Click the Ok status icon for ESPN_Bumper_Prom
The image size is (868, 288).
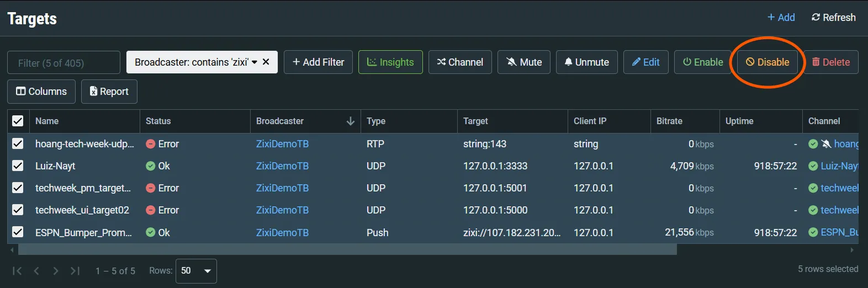click(150, 233)
